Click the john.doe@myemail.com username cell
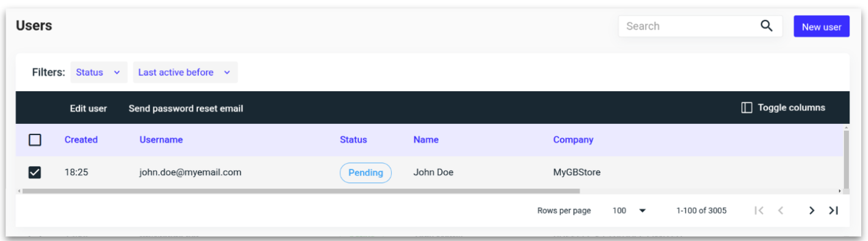Viewport: 868px width, 241px height. pos(190,173)
